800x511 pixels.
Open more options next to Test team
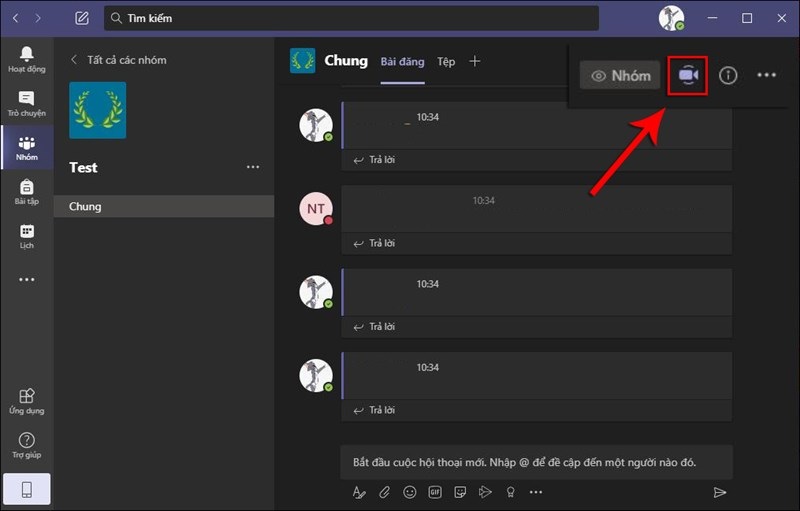coord(253,167)
